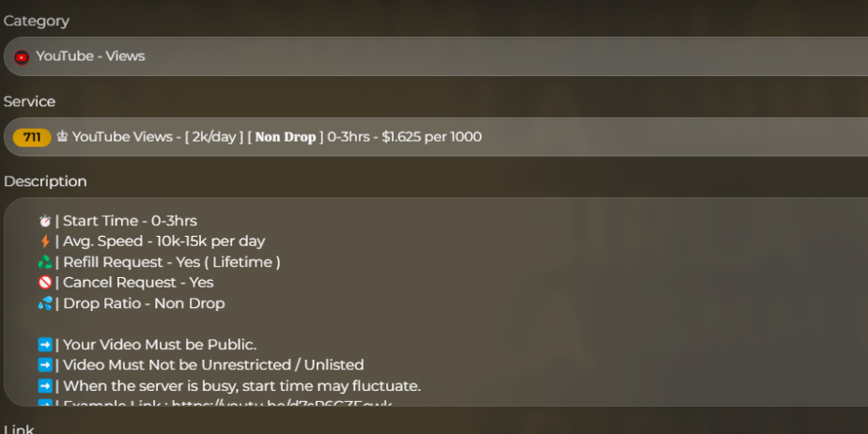Click the prohibited icon beside Cancel Request
Image resolution: width=868 pixels, height=434 pixels.
pos(44,283)
